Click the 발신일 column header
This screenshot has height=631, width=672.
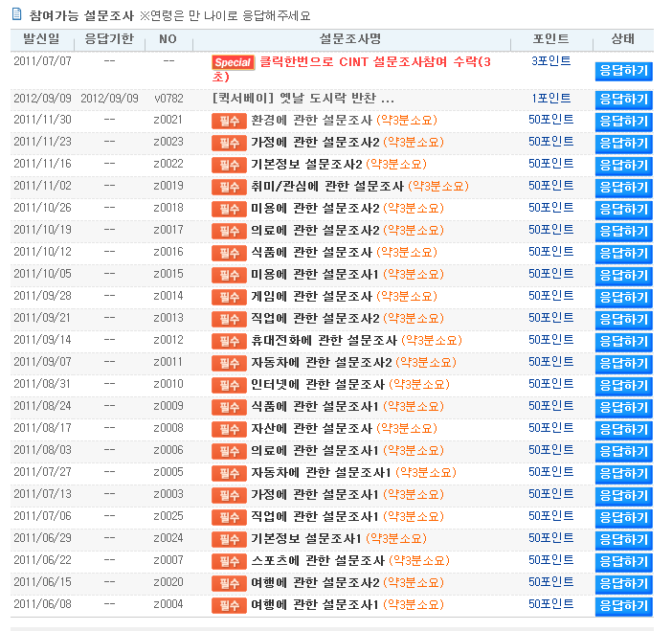click(x=41, y=39)
